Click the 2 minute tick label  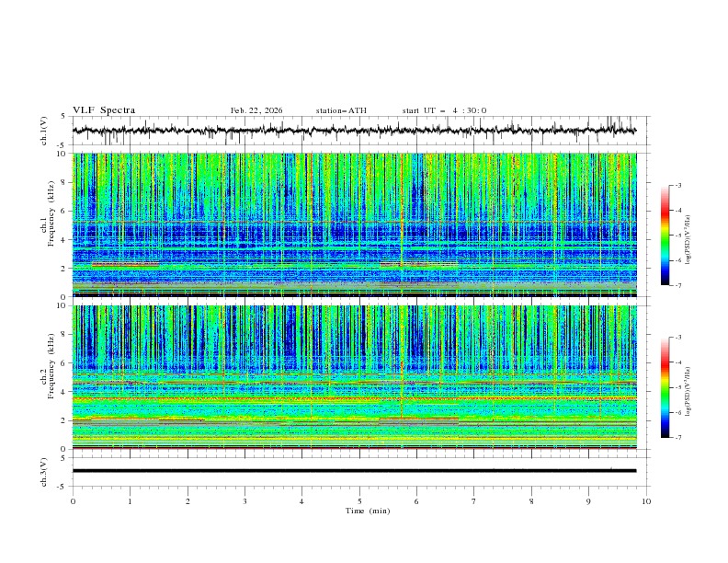(x=188, y=501)
